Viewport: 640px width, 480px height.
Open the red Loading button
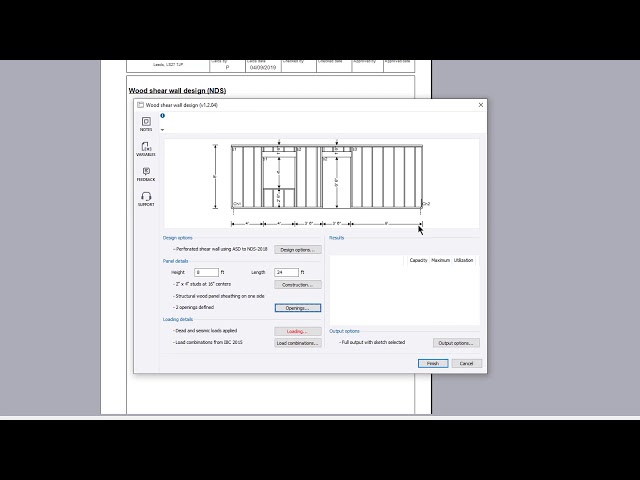(x=298, y=331)
